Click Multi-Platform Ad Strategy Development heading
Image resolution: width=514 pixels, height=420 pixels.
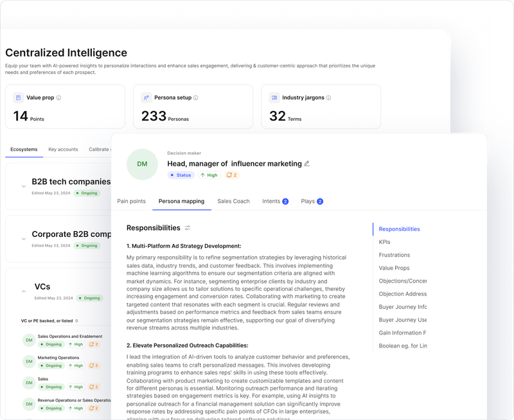[184, 246]
